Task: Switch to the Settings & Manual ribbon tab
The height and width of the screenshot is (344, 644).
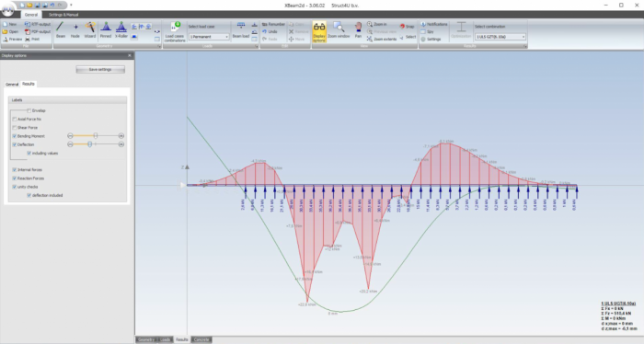Action: pyautogui.click(x=63, y=15)
